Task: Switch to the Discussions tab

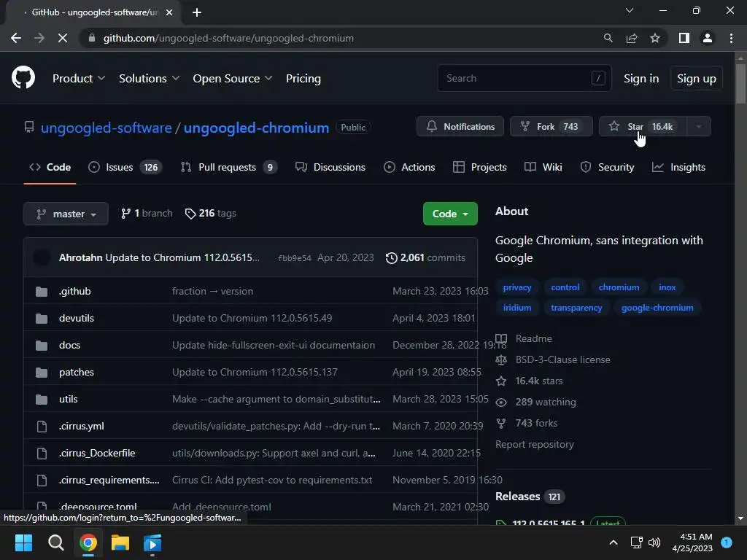Action: pyautogui.click(x=330, y=167)
